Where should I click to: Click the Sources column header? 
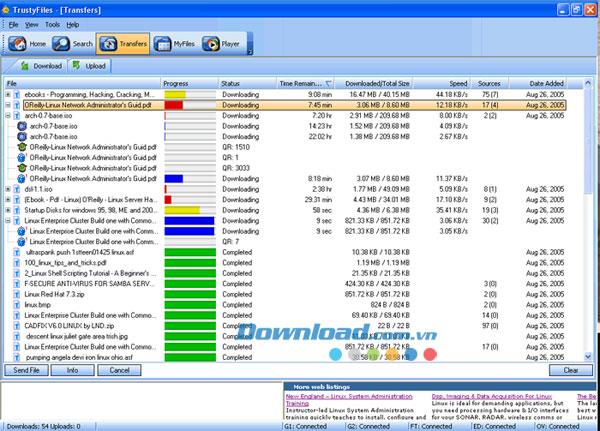[489, 83]
